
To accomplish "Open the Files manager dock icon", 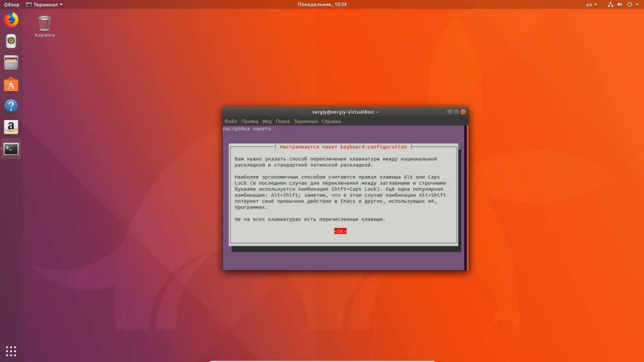I will coord(11,63).
